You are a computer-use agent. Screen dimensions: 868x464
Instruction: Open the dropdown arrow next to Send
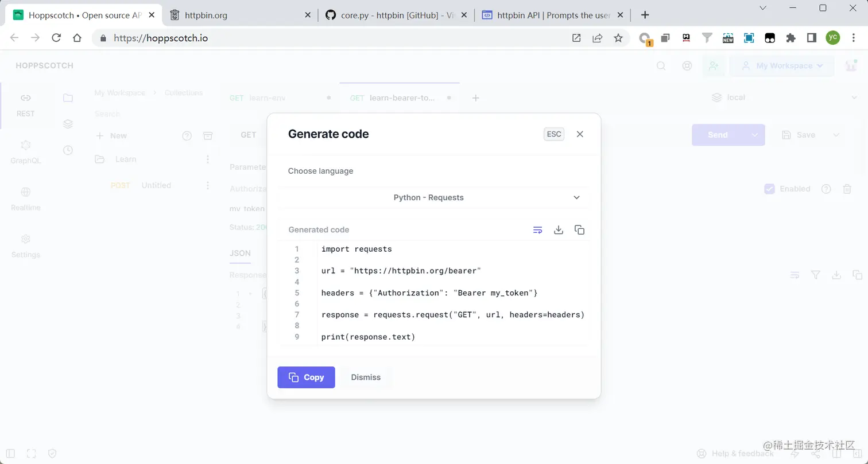click(x=755, y=135)
